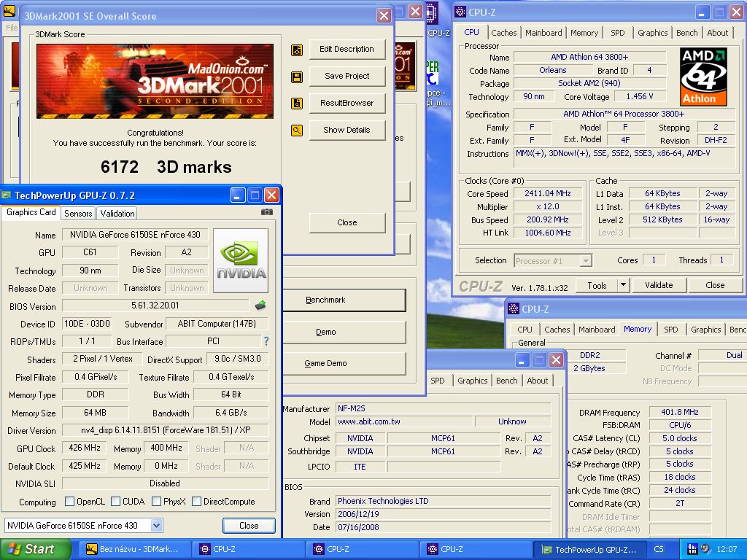
Task: Click the Driver Version field in GPU-Z
Action: tap(166, 430)
